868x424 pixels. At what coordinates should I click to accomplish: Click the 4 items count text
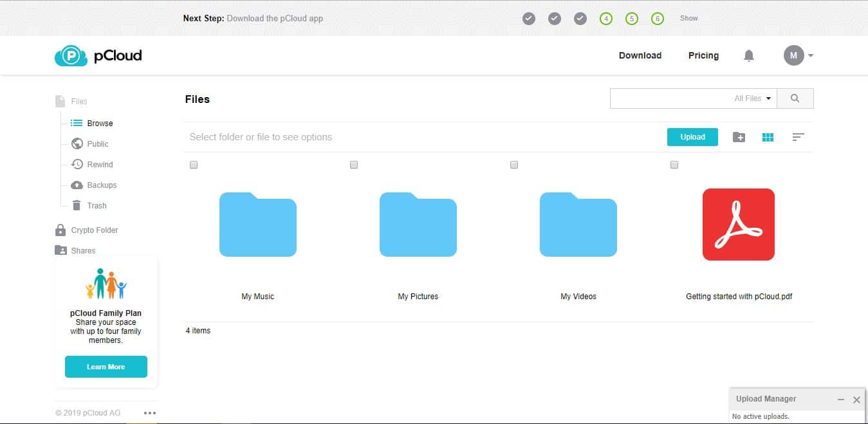point(198,331)
